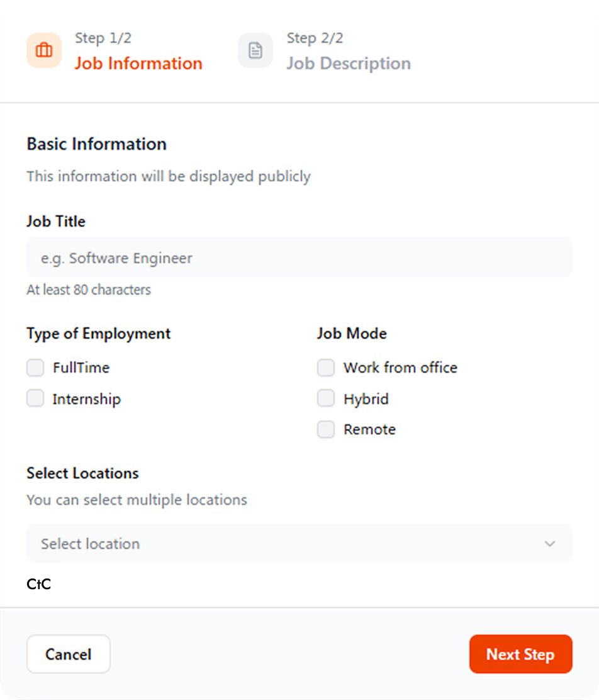Click the Next Step button
599x700 pixels.
coord(520,654)
